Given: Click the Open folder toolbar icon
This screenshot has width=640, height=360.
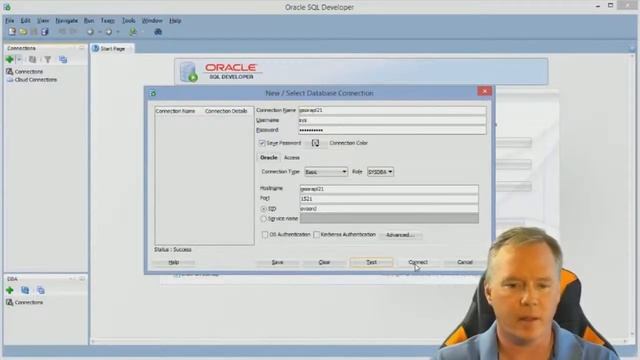Looking at the screenshot, I should (23, 31).
